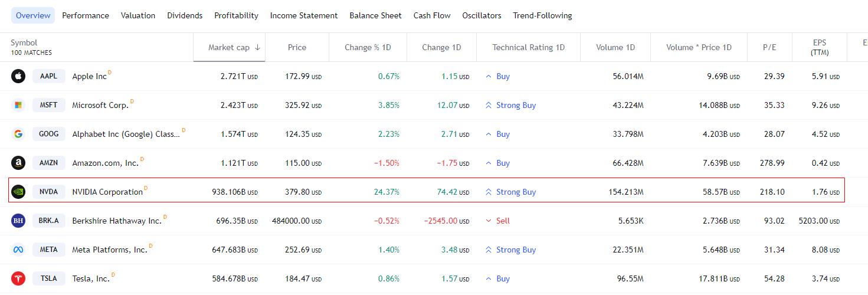Open the Amazon.com, Inc. name link

[105, 163]
